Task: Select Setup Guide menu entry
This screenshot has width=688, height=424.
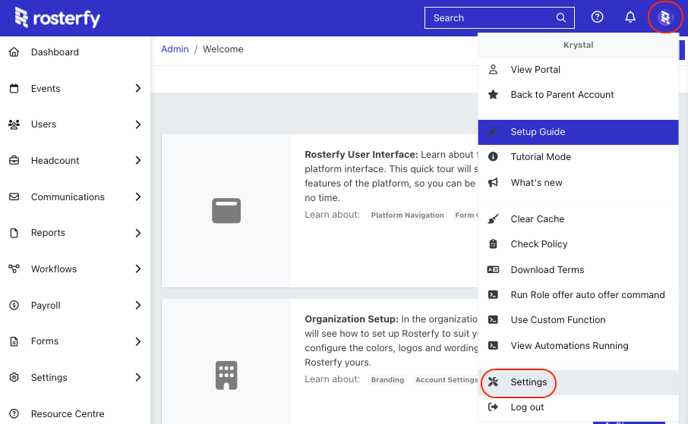Action: click(537, 132)
